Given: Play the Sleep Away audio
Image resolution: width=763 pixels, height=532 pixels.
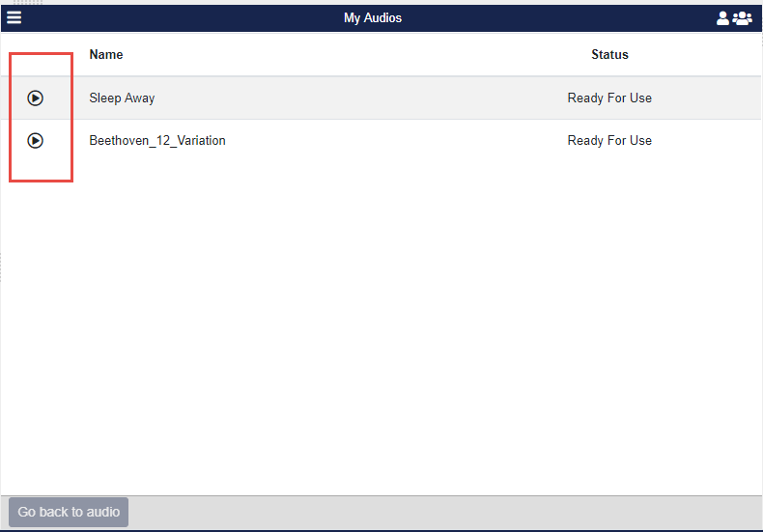Looking at the screenshot, I should [36, 98].
